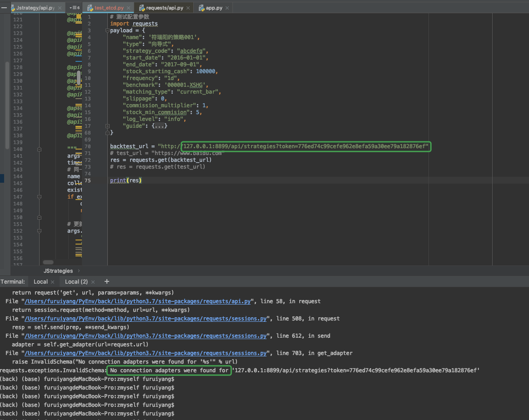The height and width of the screenshot is (420, 529).
Task: Click the "2017-09-01" end_date value
Action: point(180,65)
